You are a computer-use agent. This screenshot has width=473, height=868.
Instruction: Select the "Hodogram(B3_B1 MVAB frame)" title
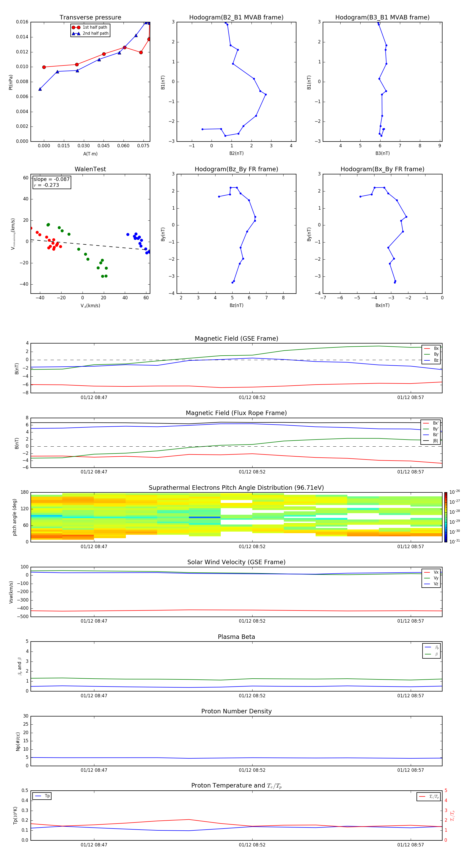(382, 18)
